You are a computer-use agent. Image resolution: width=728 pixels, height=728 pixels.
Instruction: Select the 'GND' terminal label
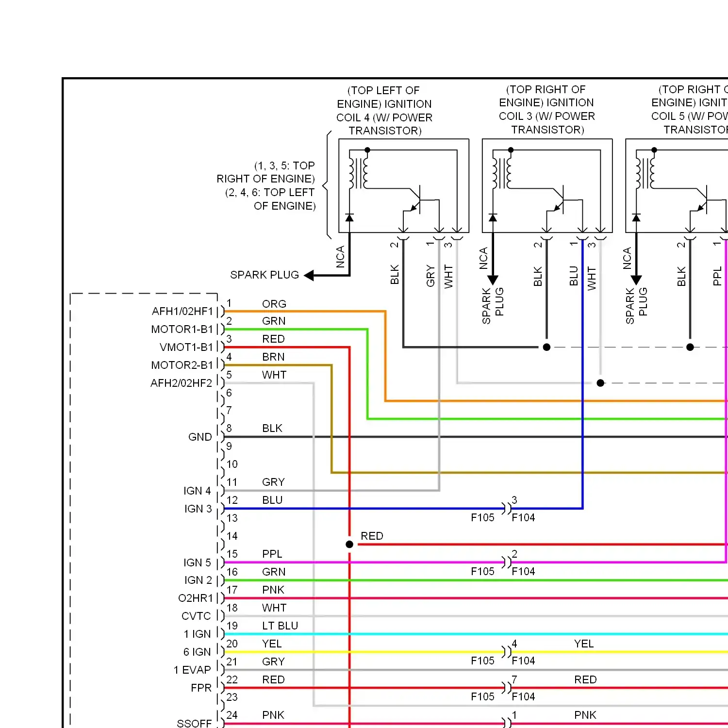[200, 437]
